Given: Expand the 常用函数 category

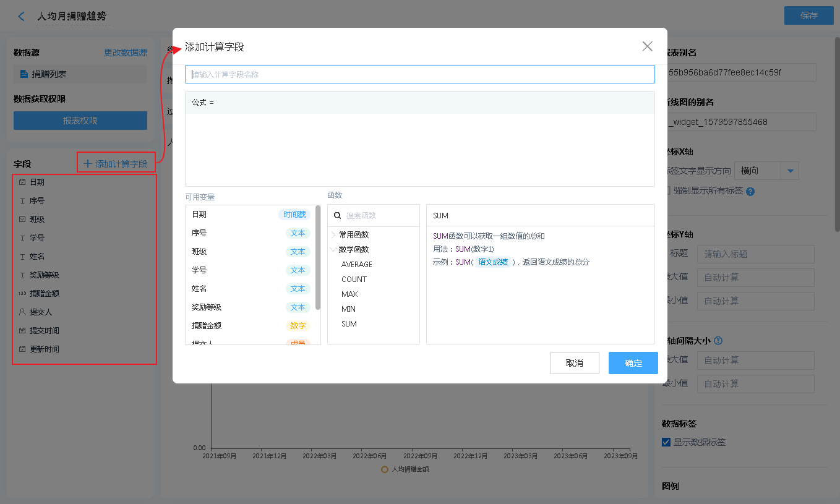Looking at the screenshot, I should [x=334, y=235].
